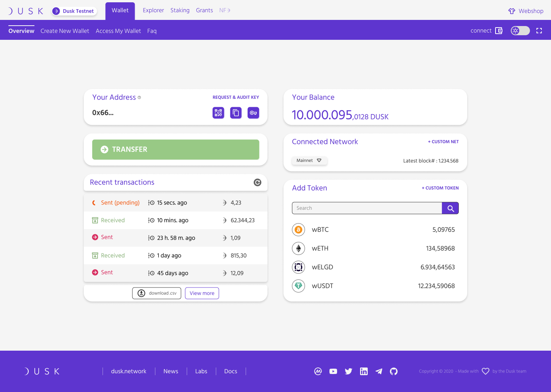This screenshot has height=392, width=551.
Task: Go to the Explorer tab
Action: [153, 10]
